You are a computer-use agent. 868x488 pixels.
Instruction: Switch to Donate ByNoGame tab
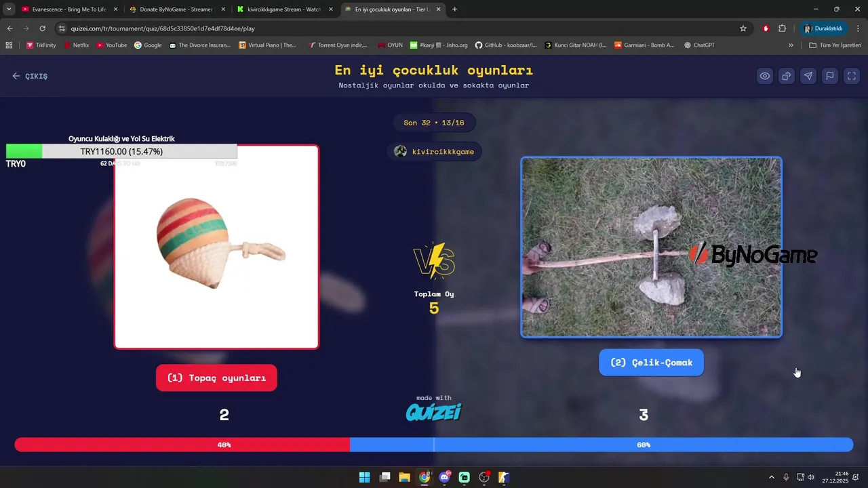click(176, 9)
